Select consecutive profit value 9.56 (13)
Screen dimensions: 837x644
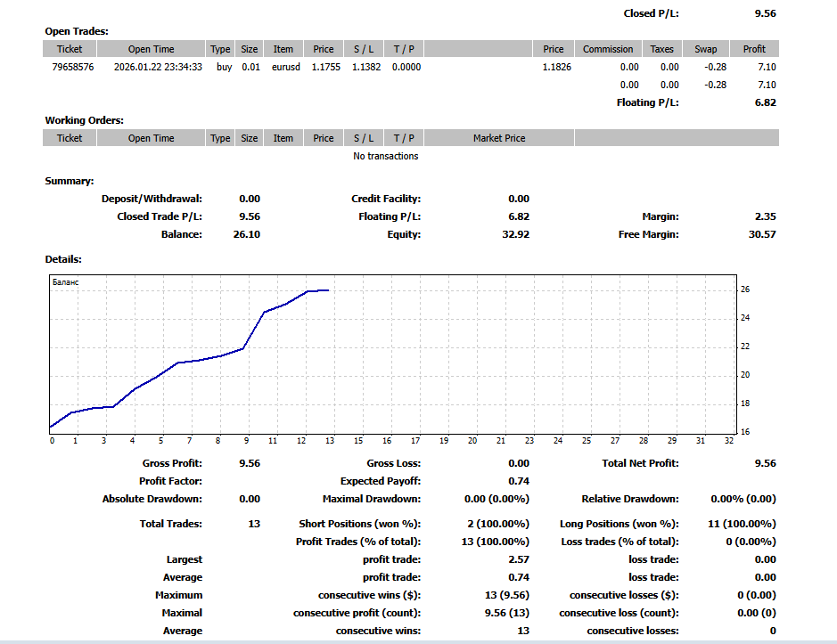tap(507, 613)
